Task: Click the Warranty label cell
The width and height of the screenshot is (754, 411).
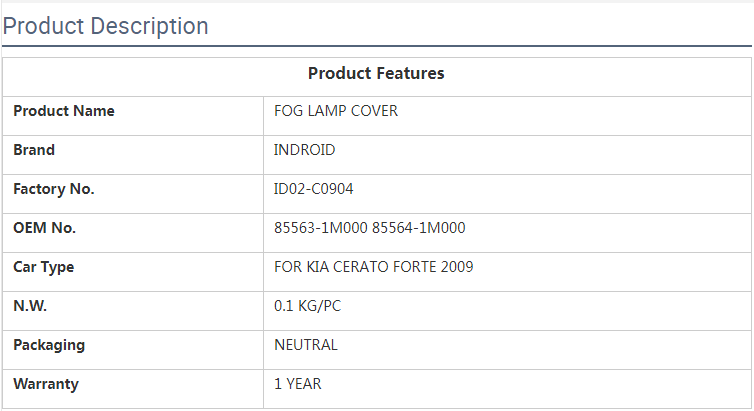Action: [46, 384]
